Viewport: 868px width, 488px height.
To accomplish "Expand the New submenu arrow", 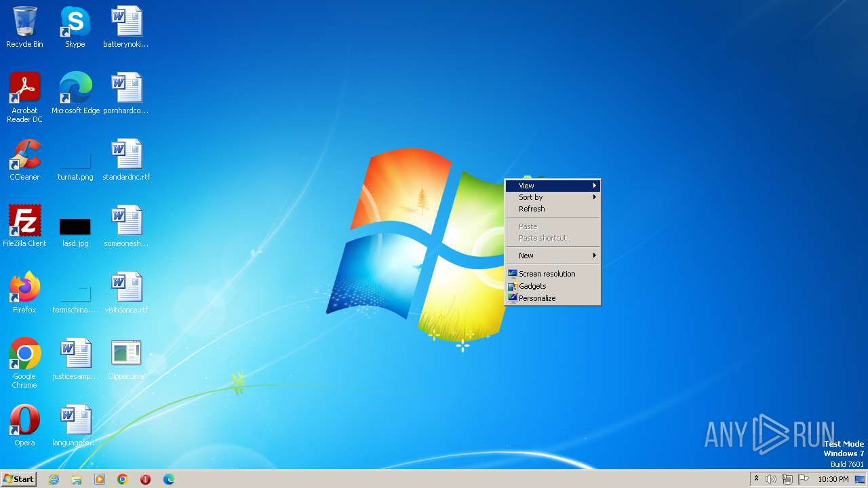I will pyautogui.click(x=595, y=256).
